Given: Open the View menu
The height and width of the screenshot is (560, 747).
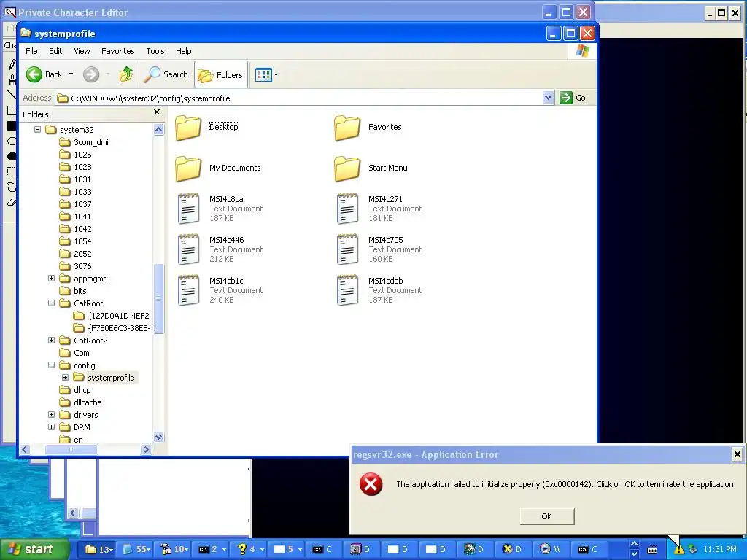Looking at the screenshot, I should tap(82, 51).
